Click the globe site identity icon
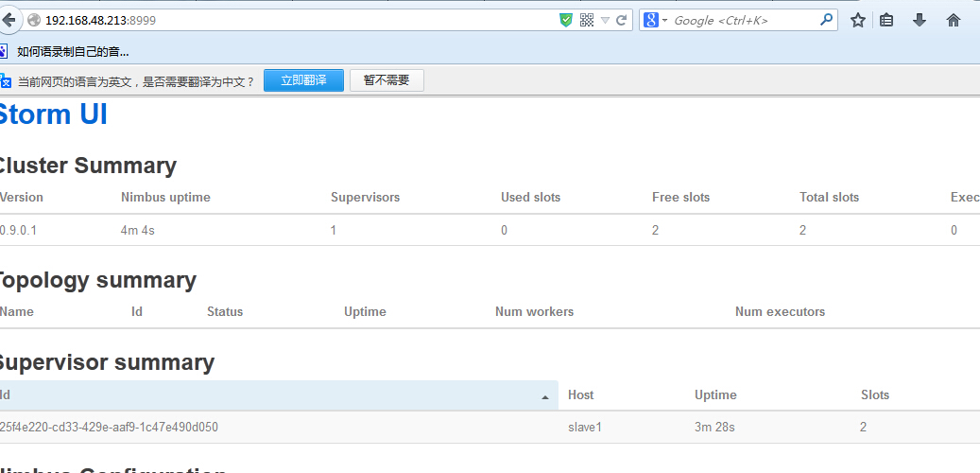 tap(34, 20)
